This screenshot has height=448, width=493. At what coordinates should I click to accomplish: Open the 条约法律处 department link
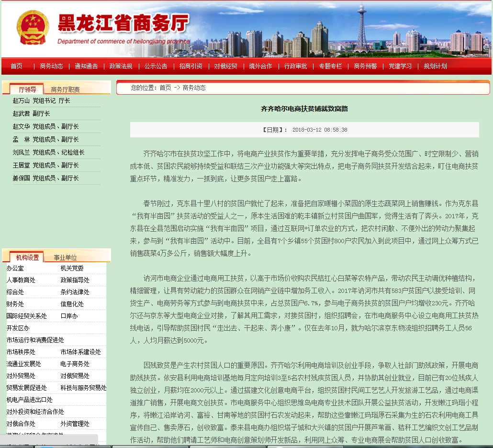[75, 292]
